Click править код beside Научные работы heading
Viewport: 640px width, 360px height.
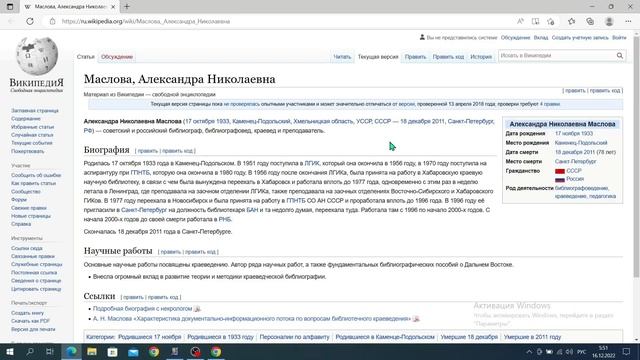click(x=200, y=252)
